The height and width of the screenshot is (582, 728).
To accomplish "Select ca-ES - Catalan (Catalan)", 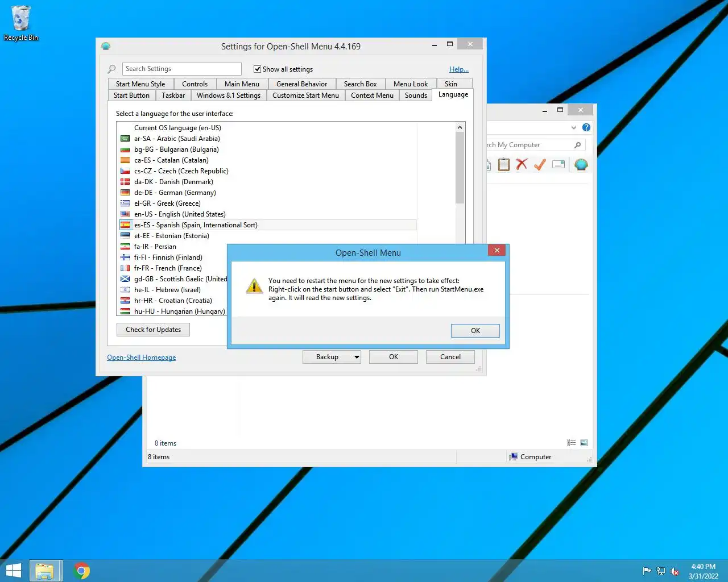I will (x=171, y=160).
